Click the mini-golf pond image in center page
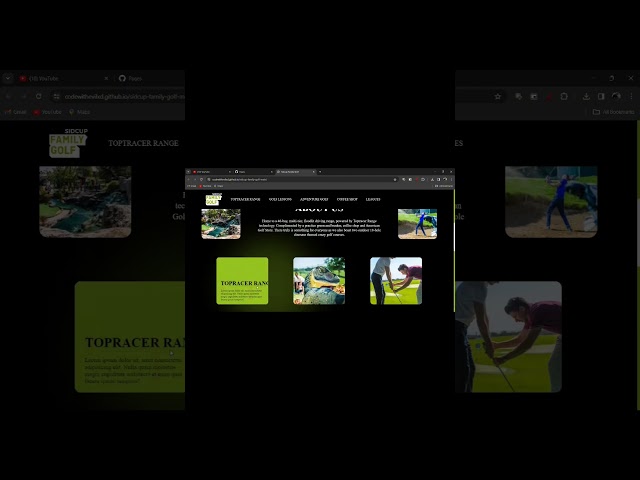Viewport: 640px width, 480px height. (x=221, y=224)
